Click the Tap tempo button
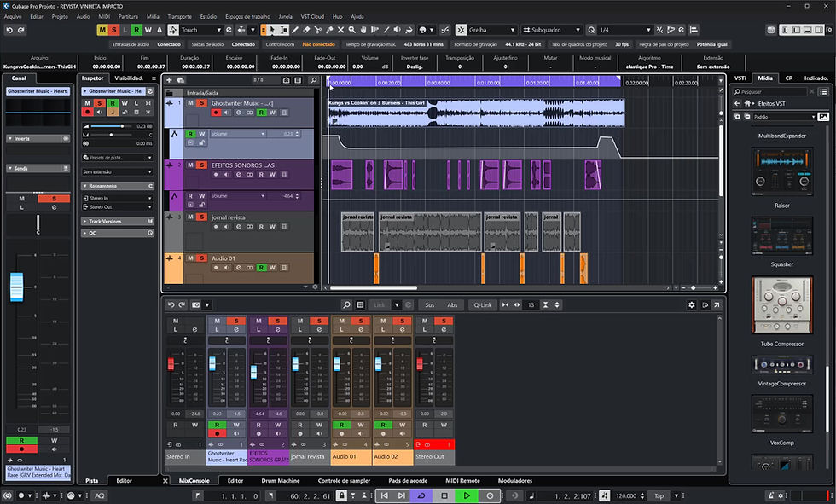The height and width of the screenshot is (504, 836). pyautogui.click(x=658, y=495)
